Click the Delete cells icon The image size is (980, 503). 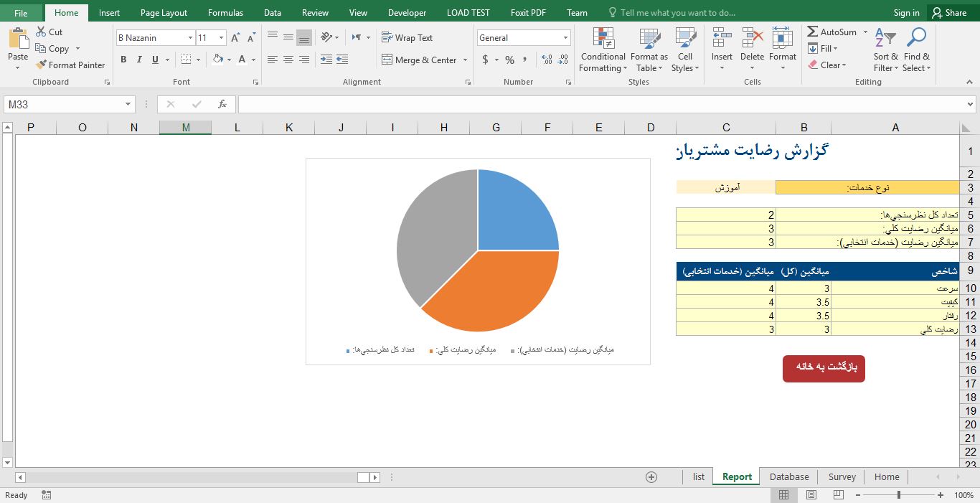point(752,38)
